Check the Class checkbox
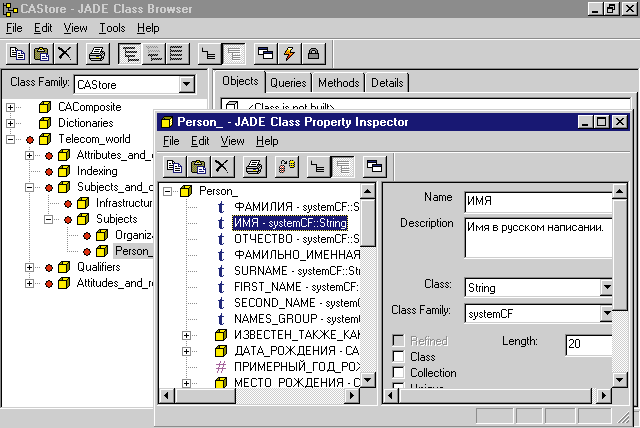The width and height of the screenshot is (640, 428). coord(398,357)
